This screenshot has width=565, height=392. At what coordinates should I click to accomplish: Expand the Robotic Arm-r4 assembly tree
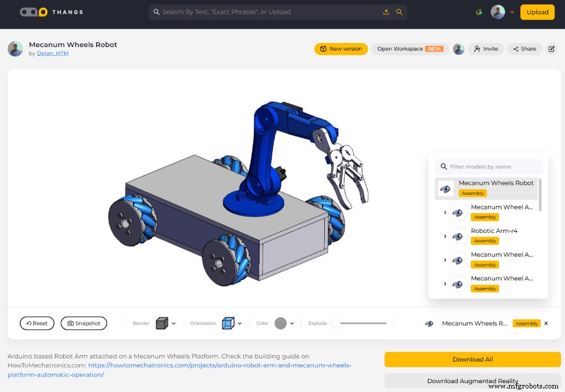pyautogui.click(x=445, y=235)
